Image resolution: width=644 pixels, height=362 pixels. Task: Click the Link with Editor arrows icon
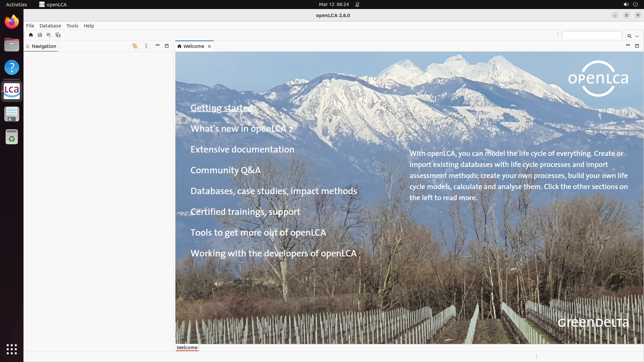[135, 46]
